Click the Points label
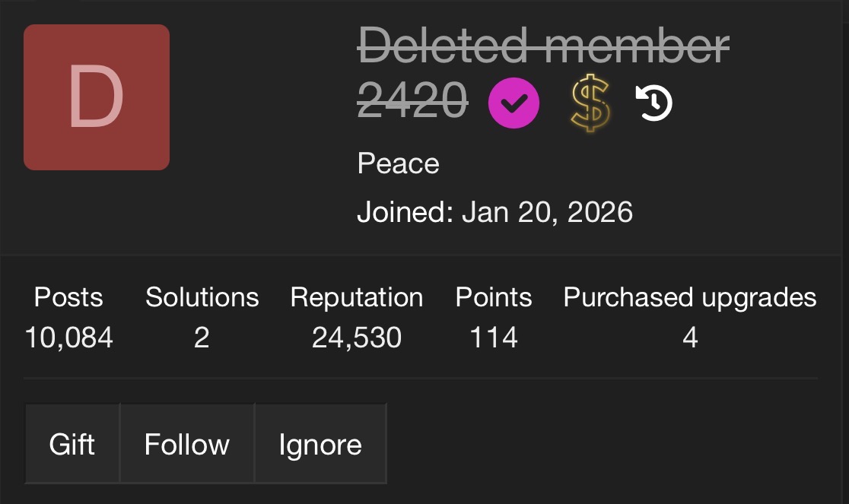This screenshot has height=504, width=849. click(x=493, y=297)
